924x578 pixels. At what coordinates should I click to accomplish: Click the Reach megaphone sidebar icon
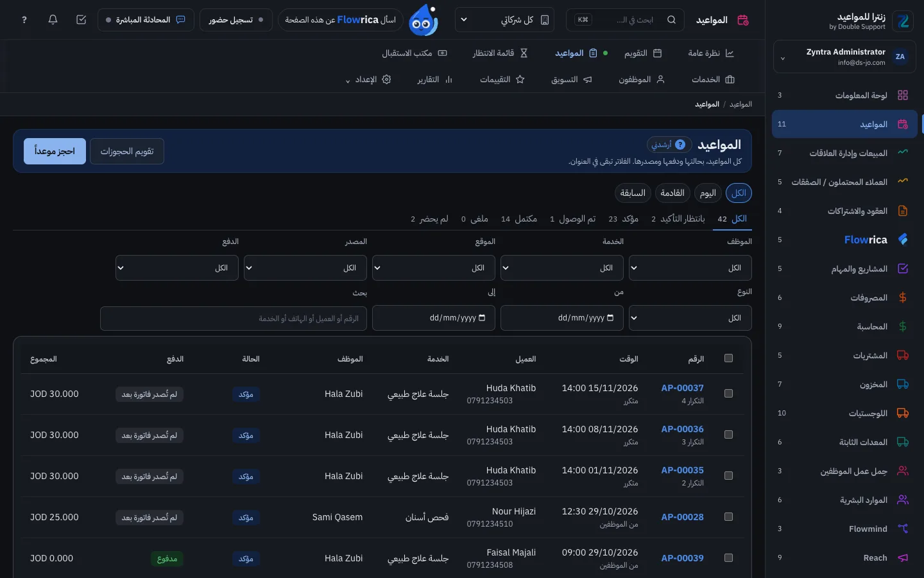coord(903,557)
